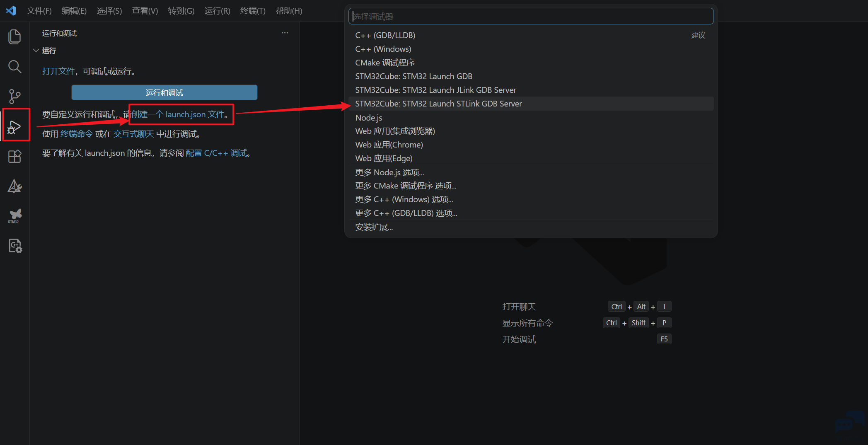Select STM32 Launch STLink GDB Server
The image size is (868, 445).
(531, 104)
